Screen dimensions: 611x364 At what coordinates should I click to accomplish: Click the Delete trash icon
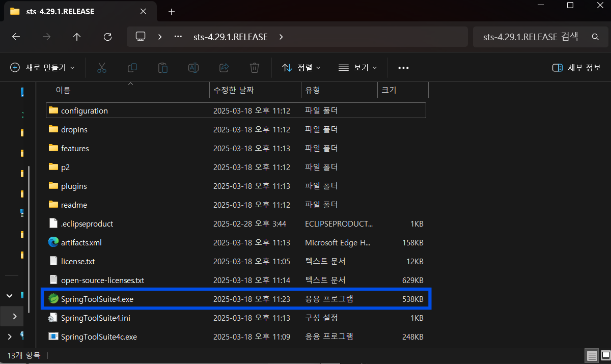click(x=255, y=67)
